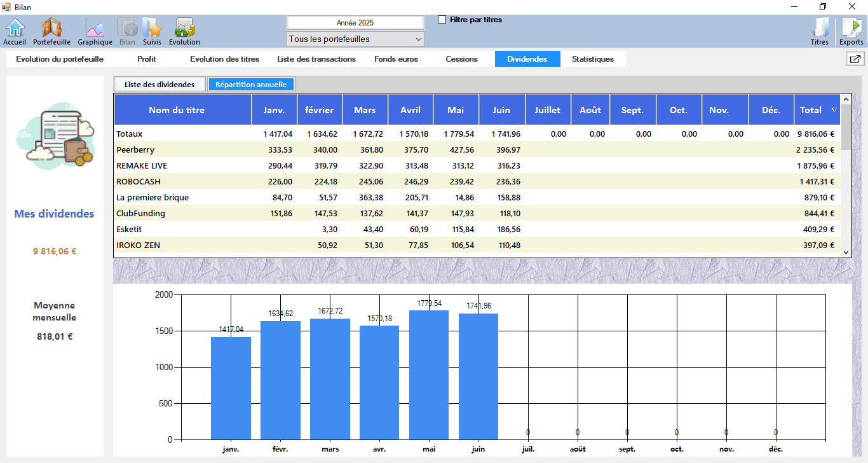Expand the Tous les portefeuilles dropdown
Screen dimensions: 868x463
[x=418, y=39]
